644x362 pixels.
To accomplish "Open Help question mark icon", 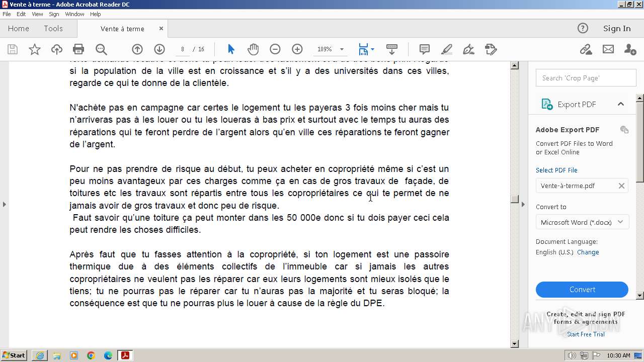I will pos(583,29).
